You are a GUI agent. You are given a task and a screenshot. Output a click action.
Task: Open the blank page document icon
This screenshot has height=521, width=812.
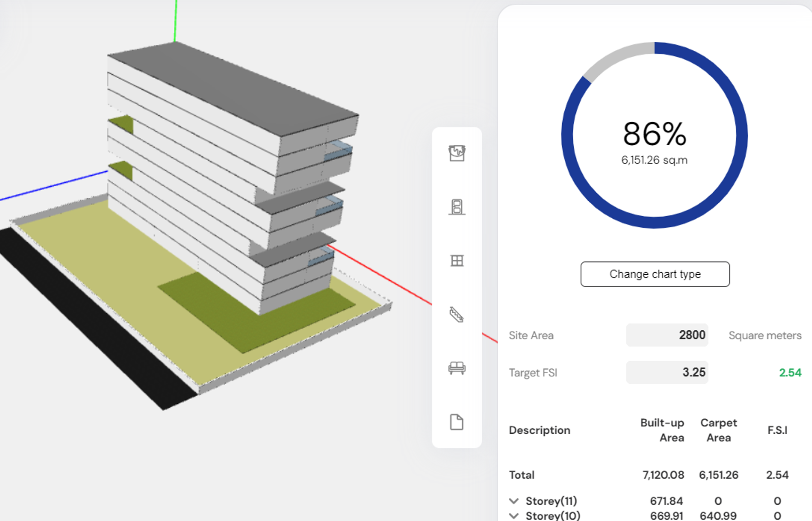[x=457, y=422]
